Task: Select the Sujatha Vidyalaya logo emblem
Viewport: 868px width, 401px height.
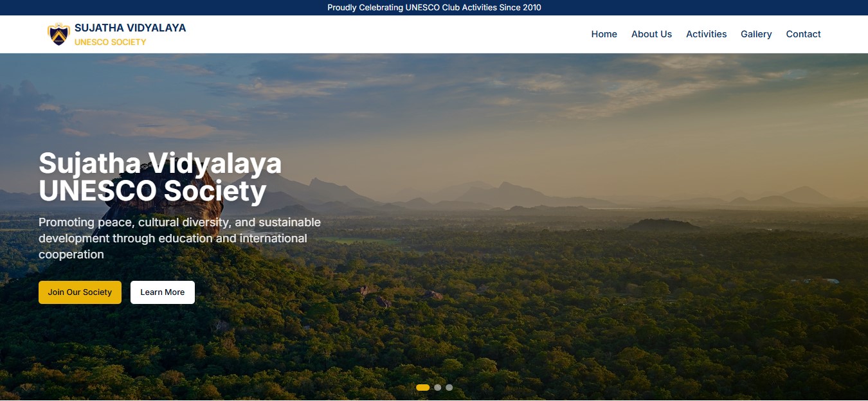Action: click(59, 33)
